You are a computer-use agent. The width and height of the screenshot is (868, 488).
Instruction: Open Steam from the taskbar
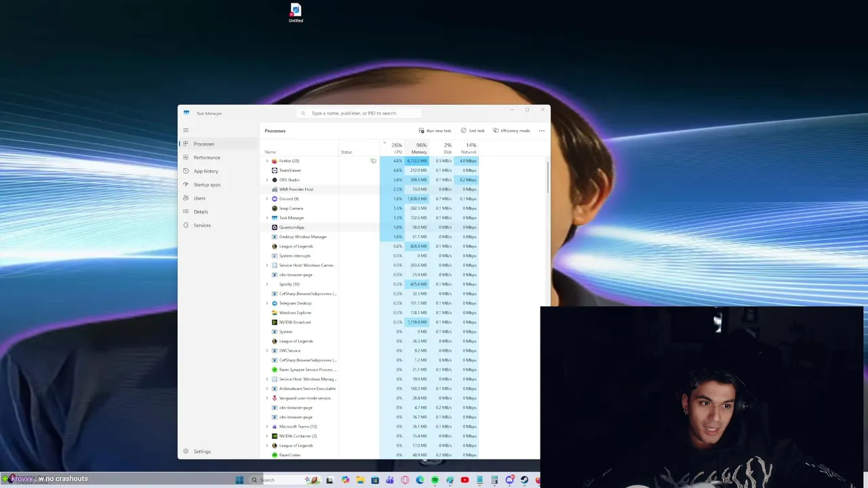click(x=524, y=480)
